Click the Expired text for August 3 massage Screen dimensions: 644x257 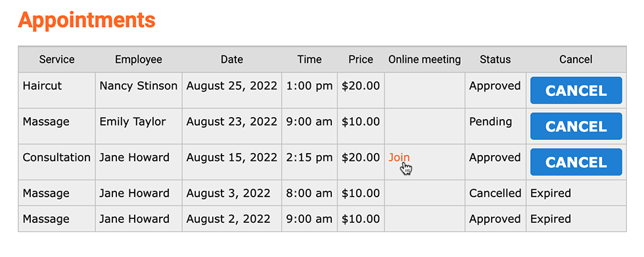click(x=551, y=193)
